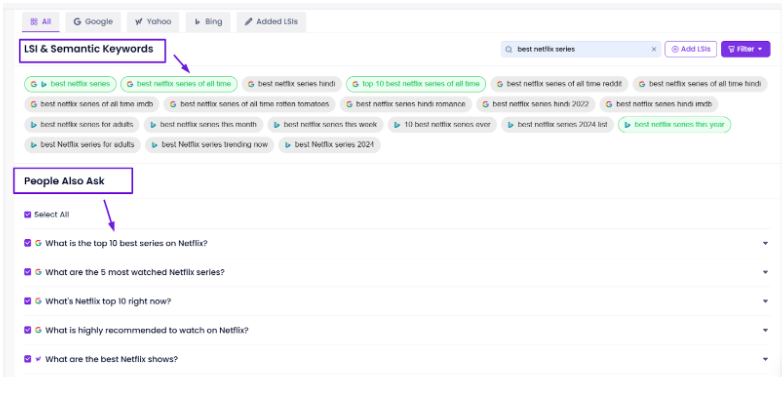782x415 pixels.
Task: Select chip best Netflix series for adults (capital N)
Action: tap(82, 145)
